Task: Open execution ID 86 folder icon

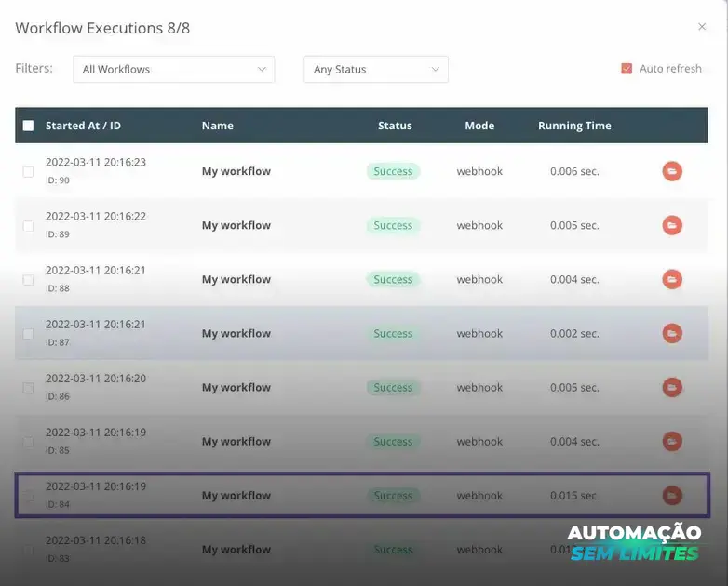Action: [672, 388]
